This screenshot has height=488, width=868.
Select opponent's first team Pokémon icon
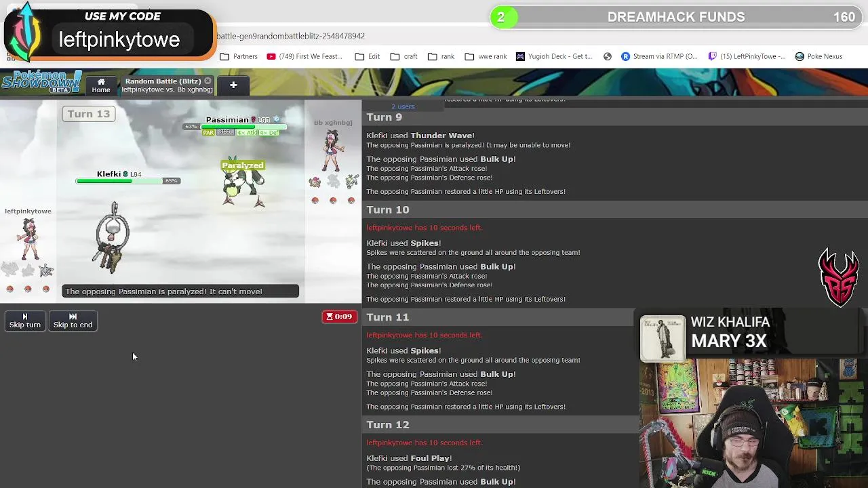point(315,182)
